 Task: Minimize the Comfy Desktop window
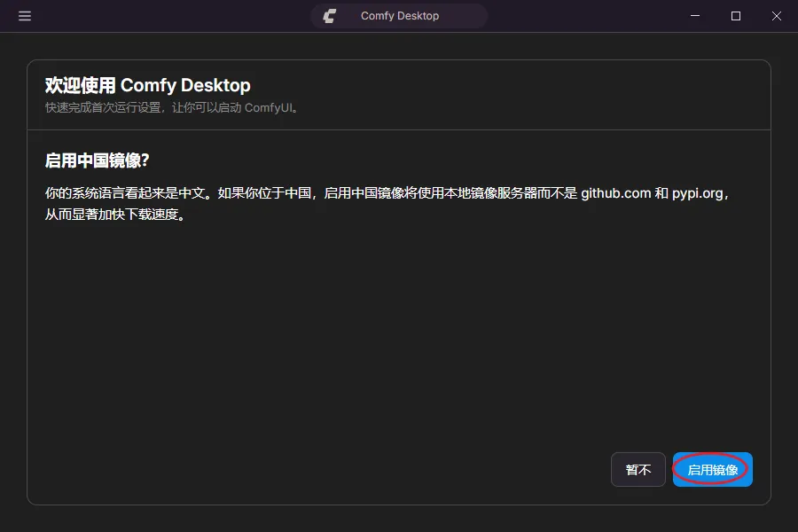click(694, 16)
